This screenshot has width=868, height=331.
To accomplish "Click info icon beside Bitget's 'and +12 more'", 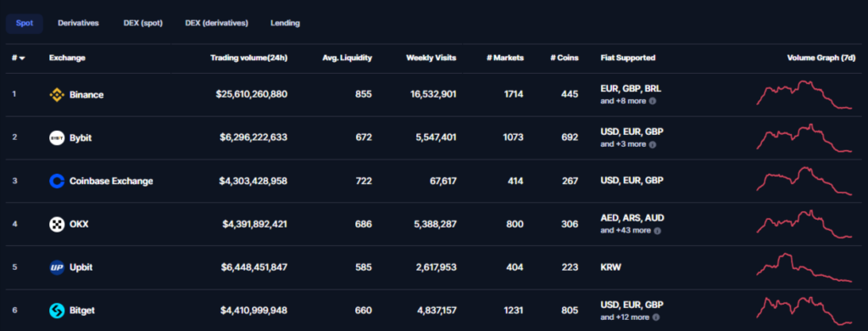I will pos(655,317).
